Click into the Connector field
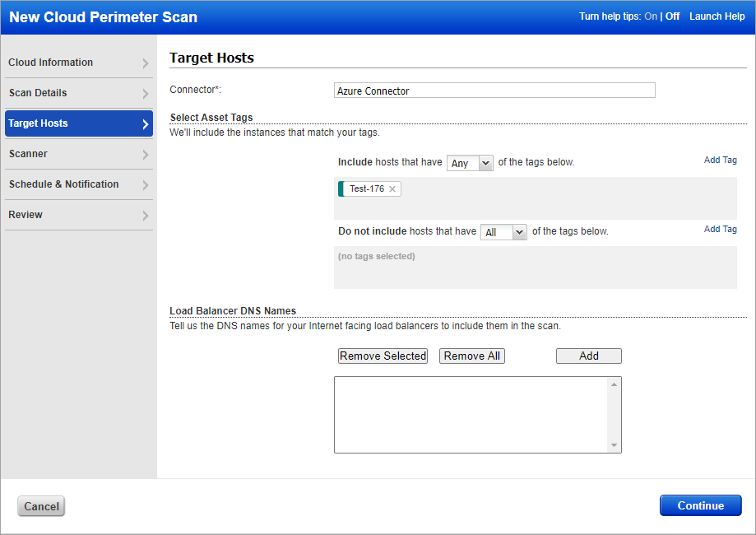756x535 pixels. (494, 91)
